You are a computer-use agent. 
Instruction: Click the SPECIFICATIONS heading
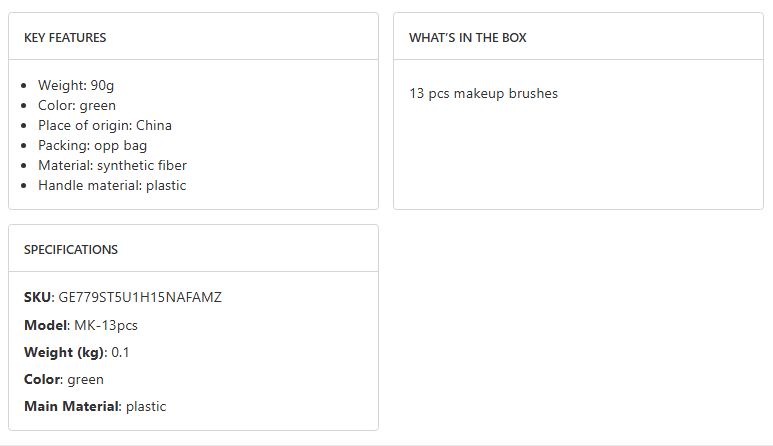tap(71, 250)
